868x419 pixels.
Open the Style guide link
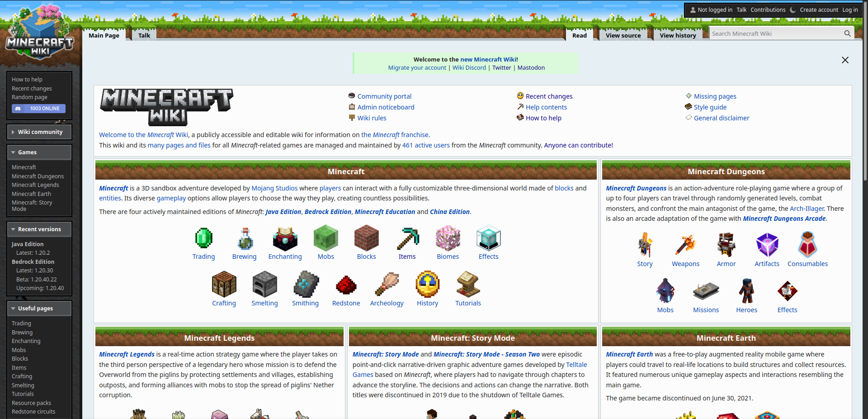[x=710, y=107]
